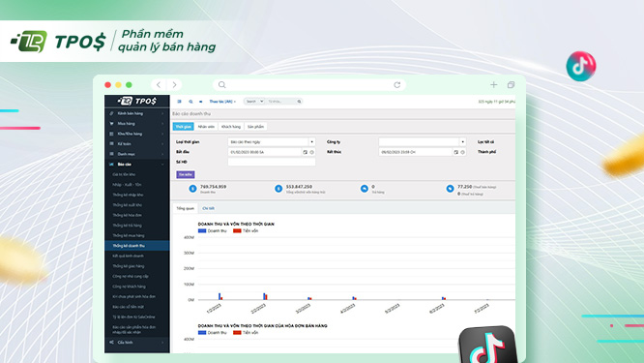
Task: Click the TPOS logo in sidebar header
Action: point(136,101)
